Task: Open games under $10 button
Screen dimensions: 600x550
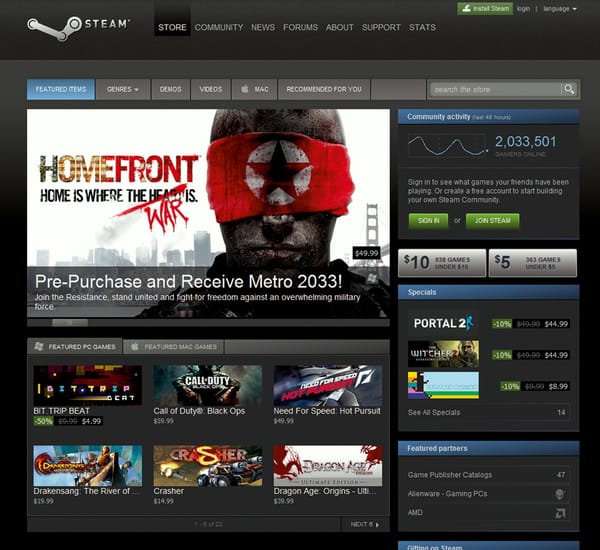Action: (442, 263)
